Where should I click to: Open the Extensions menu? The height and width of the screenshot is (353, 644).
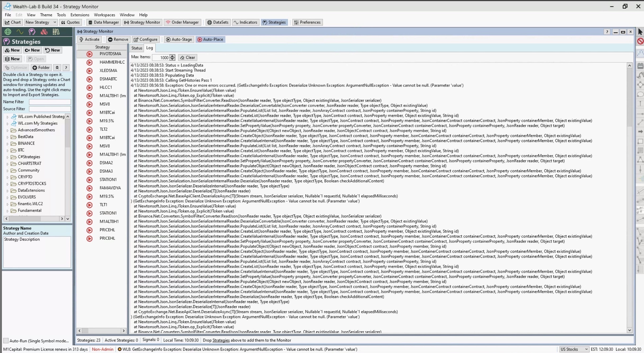(x=80, y=15)
